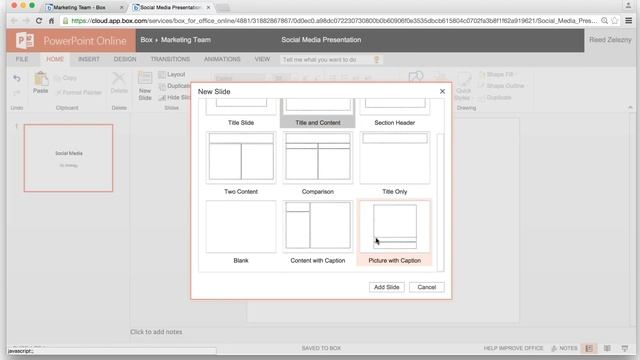This screenshot has width=640, height=360.
Task: Open the FILE ribbon tab
Action: [x=22, y=59]
